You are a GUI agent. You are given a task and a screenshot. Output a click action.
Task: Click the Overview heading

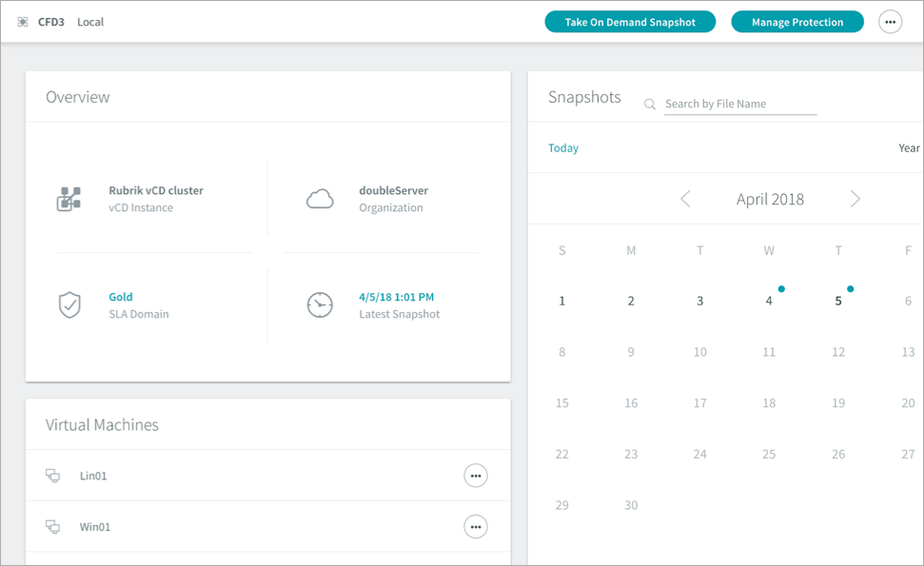coord(78,97)
